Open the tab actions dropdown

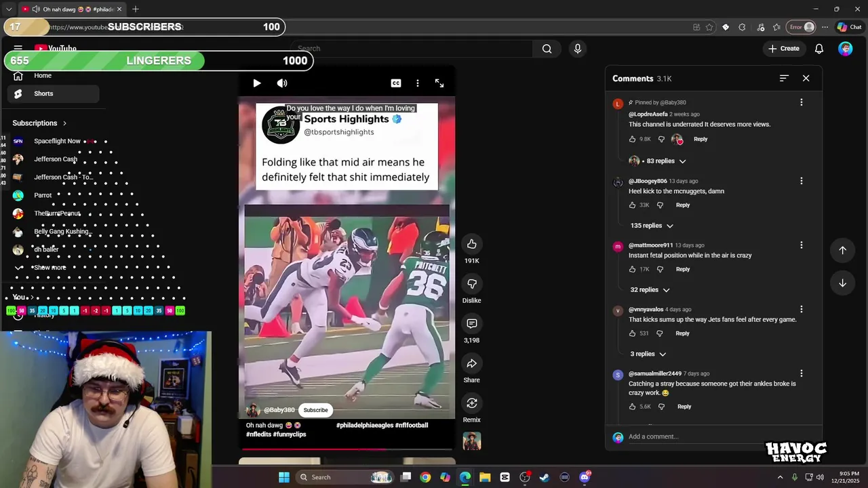coord(9,9)
